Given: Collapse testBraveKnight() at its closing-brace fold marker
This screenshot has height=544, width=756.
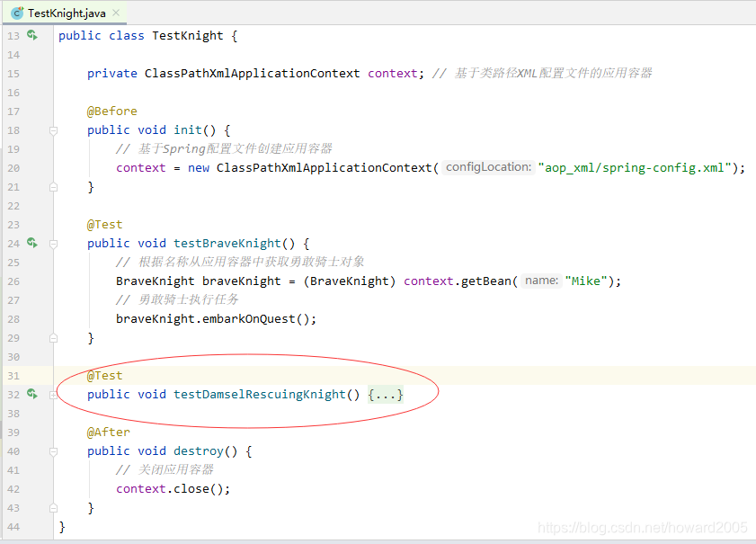Looking at the screenshot, I should [54, 338].
